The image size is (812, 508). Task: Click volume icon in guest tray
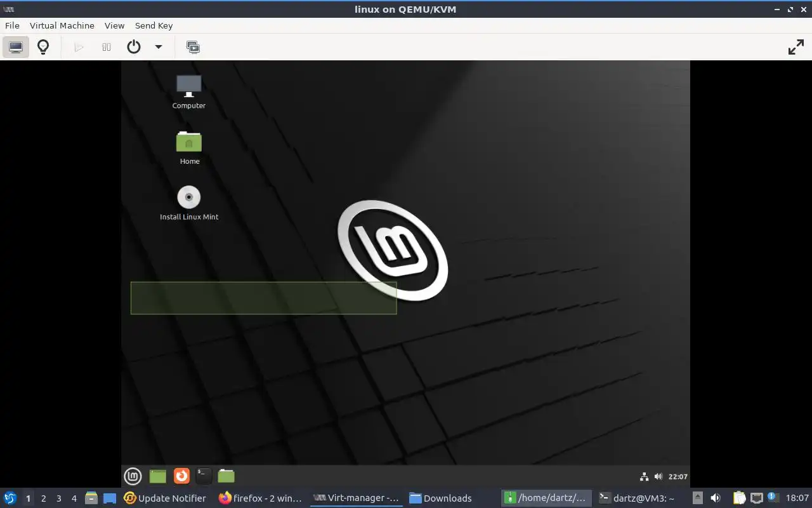[x=658, y=476]
